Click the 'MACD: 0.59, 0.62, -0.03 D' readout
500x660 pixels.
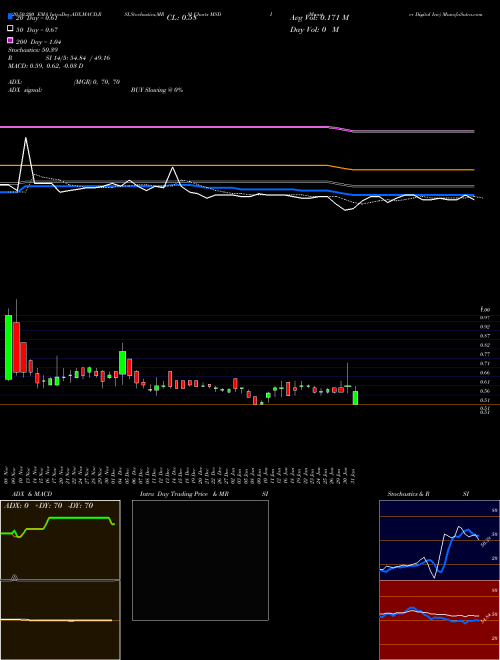pos(45,66)
